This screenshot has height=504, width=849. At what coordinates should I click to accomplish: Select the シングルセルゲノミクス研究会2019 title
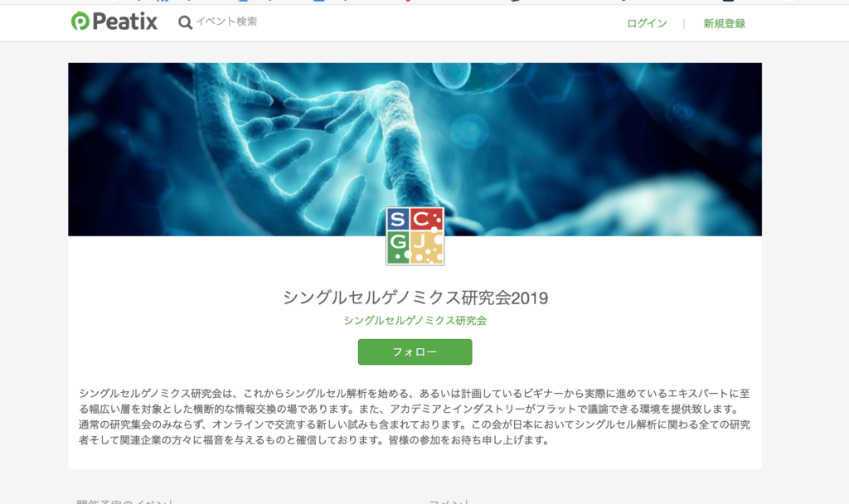[x=415, y=298]
